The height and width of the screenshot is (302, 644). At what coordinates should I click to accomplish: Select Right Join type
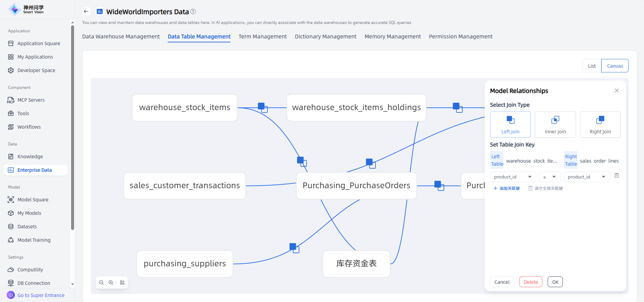600,125
